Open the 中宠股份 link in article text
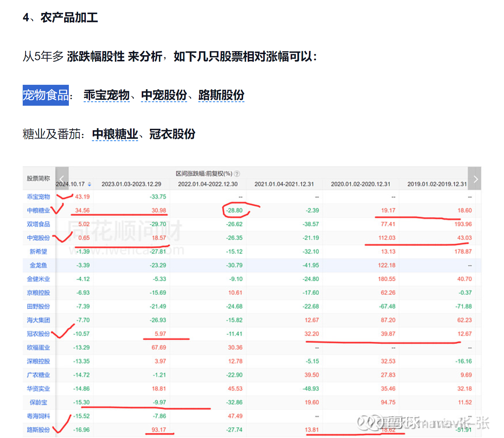 [x=164, y=95]
